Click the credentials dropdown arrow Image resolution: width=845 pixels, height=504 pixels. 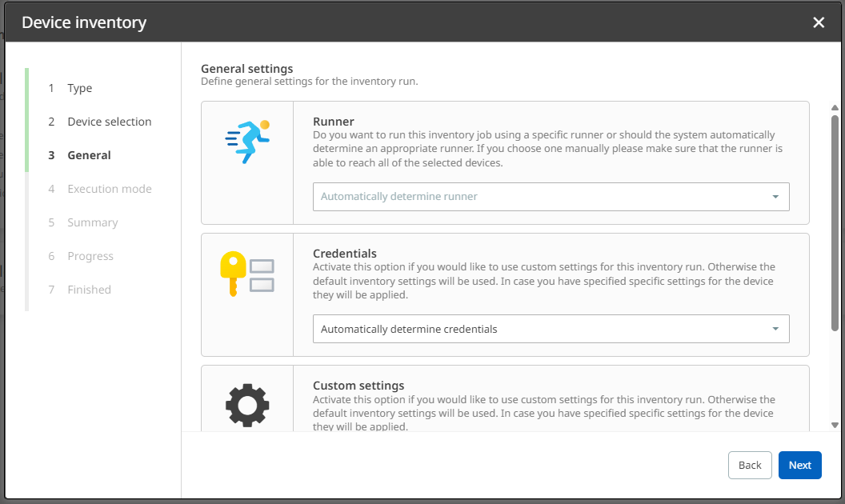pos(775,330)
